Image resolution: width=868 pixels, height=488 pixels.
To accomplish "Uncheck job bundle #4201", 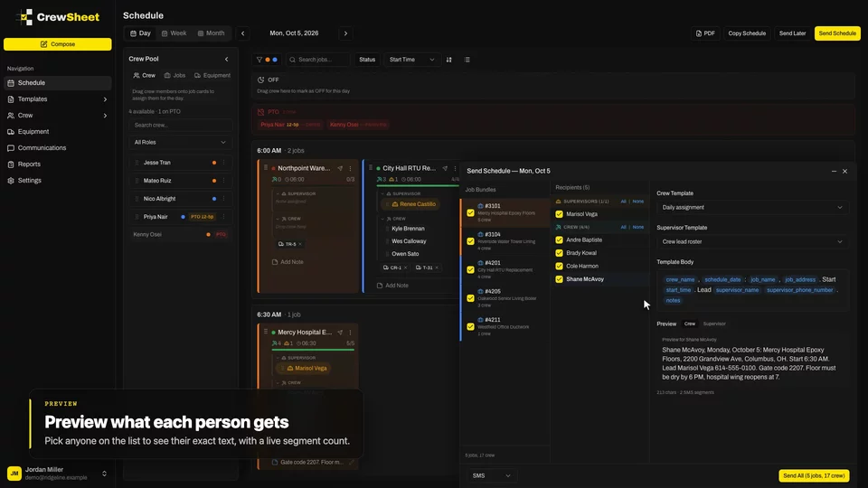I will point(470,270).
